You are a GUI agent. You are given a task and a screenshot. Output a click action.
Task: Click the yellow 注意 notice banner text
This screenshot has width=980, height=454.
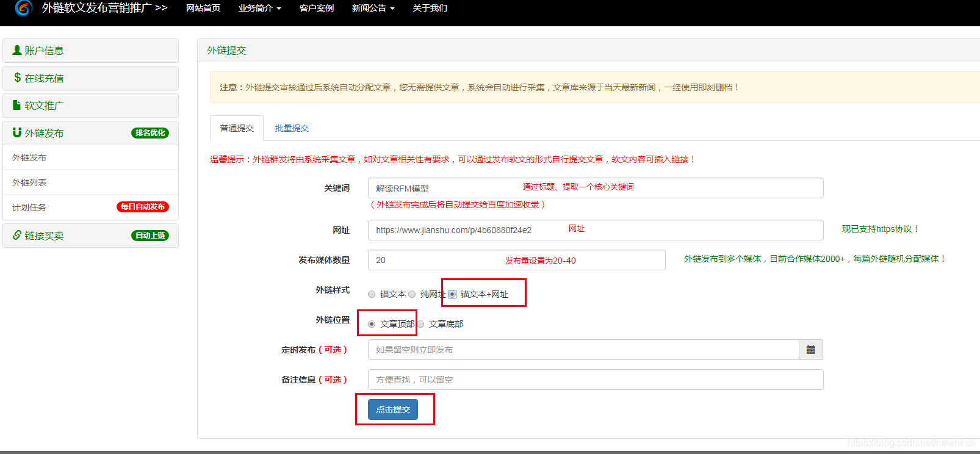(480, 87)
